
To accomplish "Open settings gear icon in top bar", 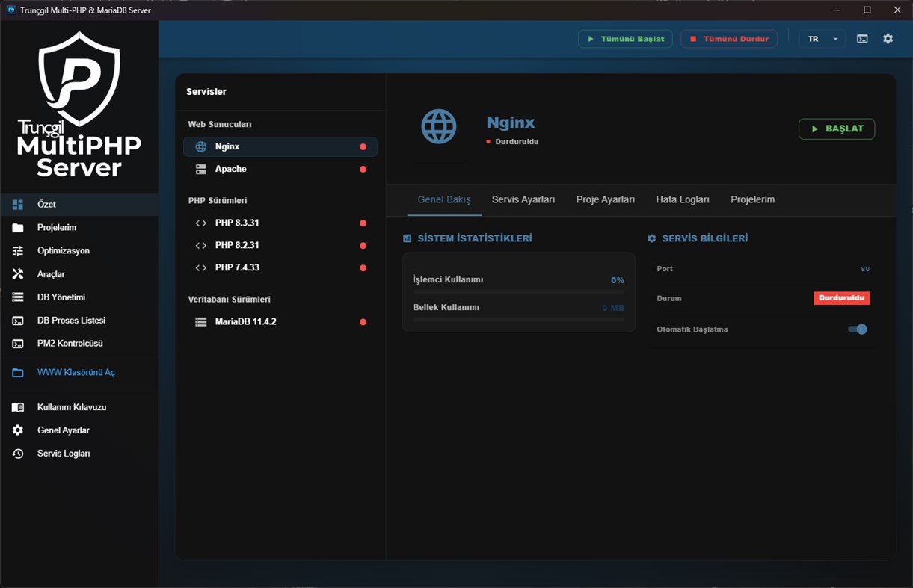I will [888, 39].
